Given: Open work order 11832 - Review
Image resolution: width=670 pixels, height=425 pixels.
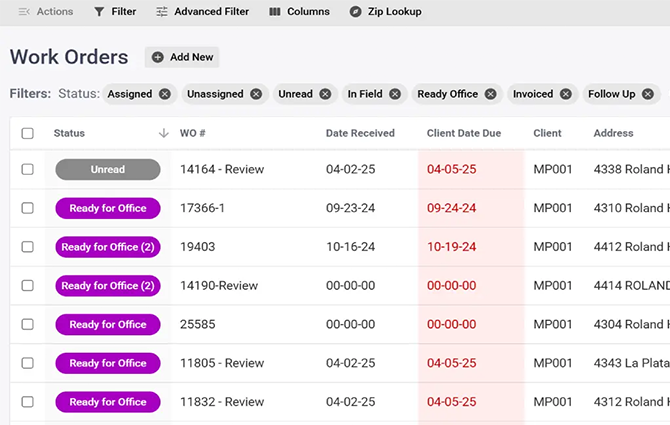Looking at the screenshot, I should pyautogui.click(x=222, y=402).
